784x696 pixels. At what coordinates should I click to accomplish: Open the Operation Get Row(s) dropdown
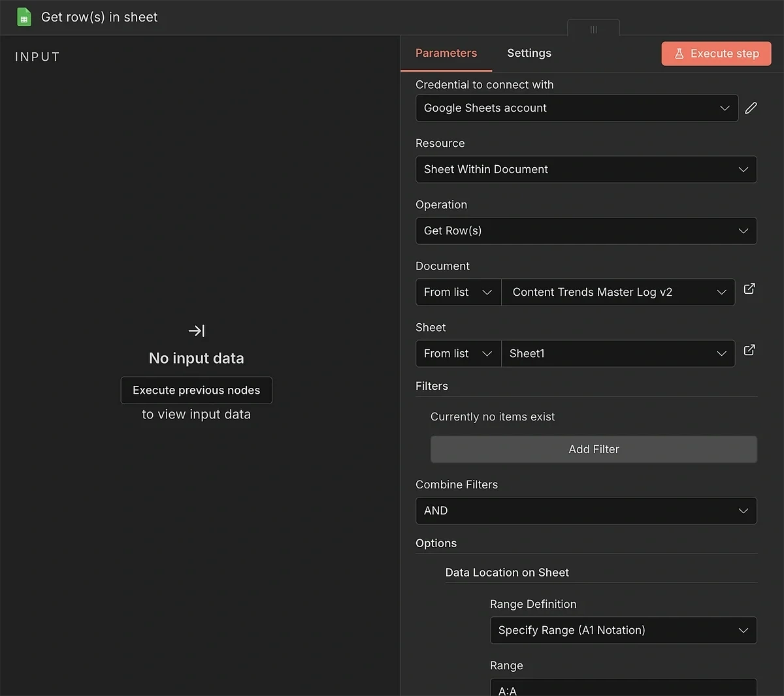[x=585, y=231]
